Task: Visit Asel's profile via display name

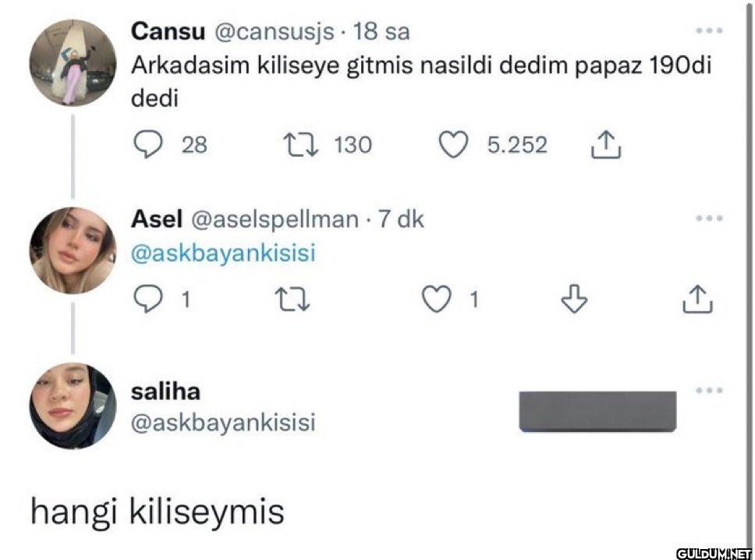Action: click(156, 219)
